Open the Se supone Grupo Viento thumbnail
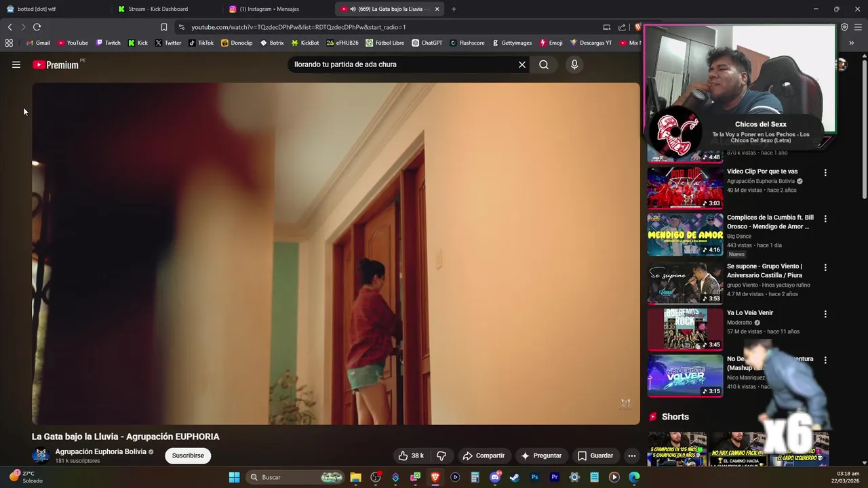This screenshot has height=488, width=868. click(x=685, y=283)
